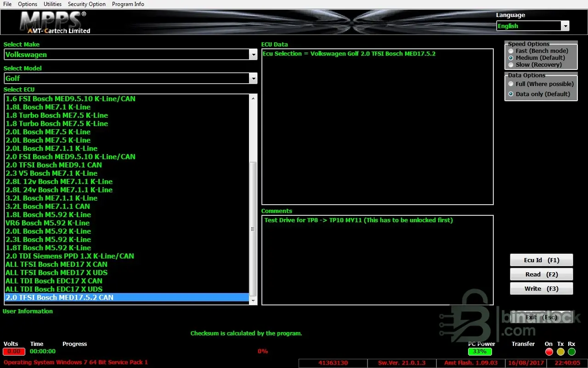
Task: Select 2.0 TDI Siemens PPD 1.X K-Line/CAN
Action: (x=127, y=256)
